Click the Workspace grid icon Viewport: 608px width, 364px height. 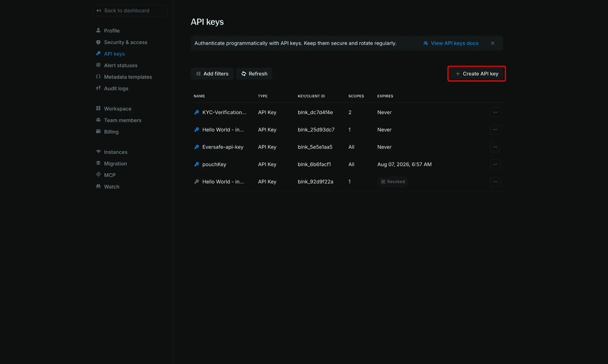pyautogui.click(x=98, y=108)
